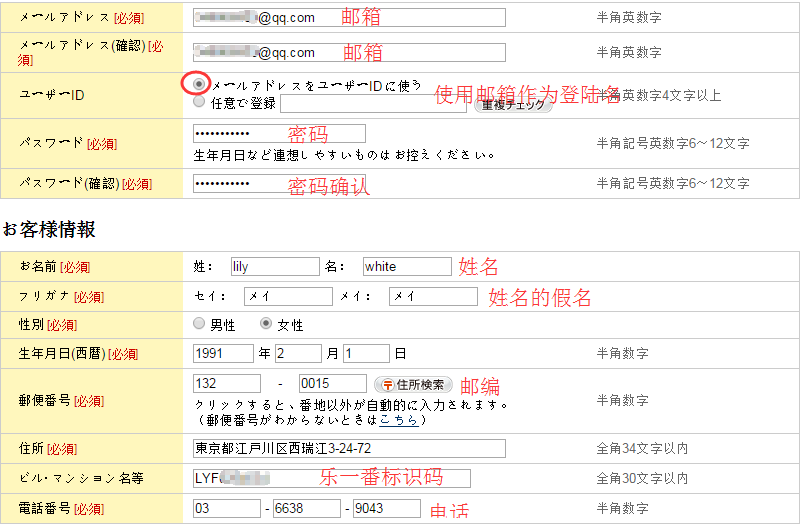The image size is (802, 524).
Task: Choose 女性 gender radio button
Action: pyautogui.click(x=266, y=325)
